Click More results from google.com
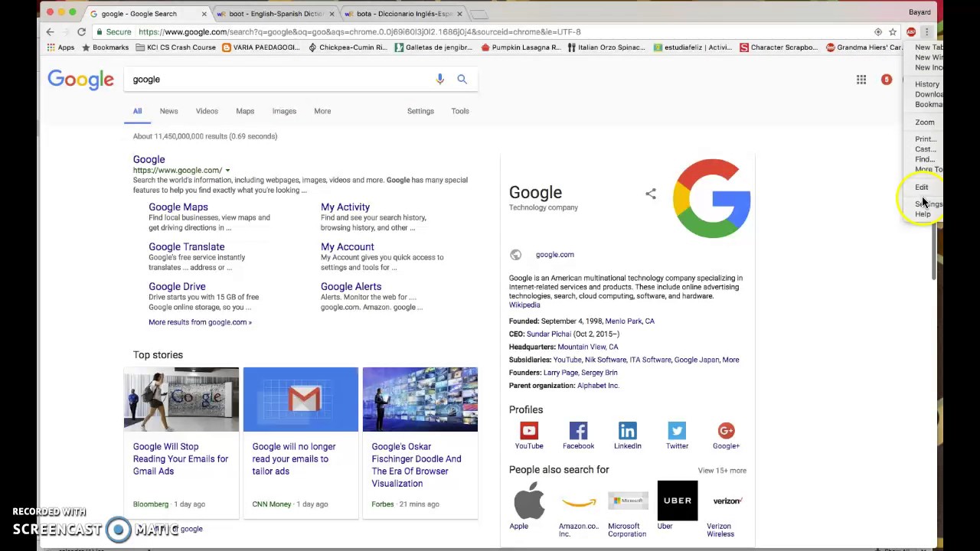Viewport: 980px width, 551px height. 200,322
